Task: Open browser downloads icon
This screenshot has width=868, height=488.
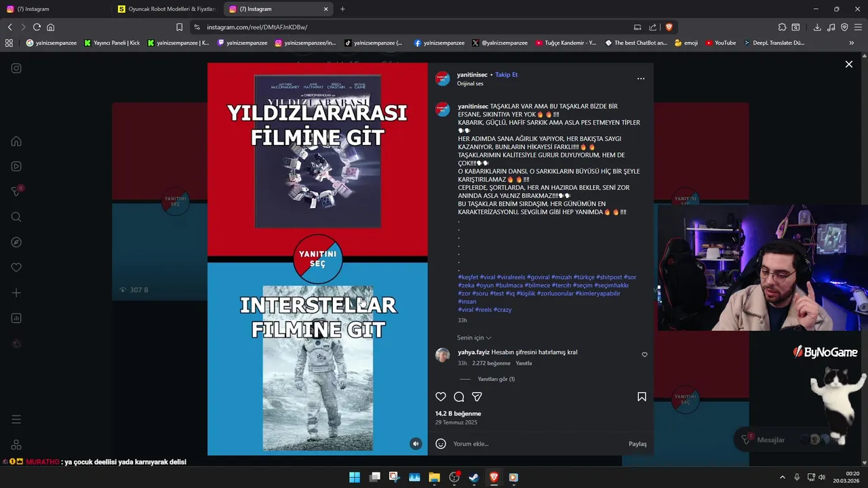Action: pyautogui.click(x=817, y=27)
